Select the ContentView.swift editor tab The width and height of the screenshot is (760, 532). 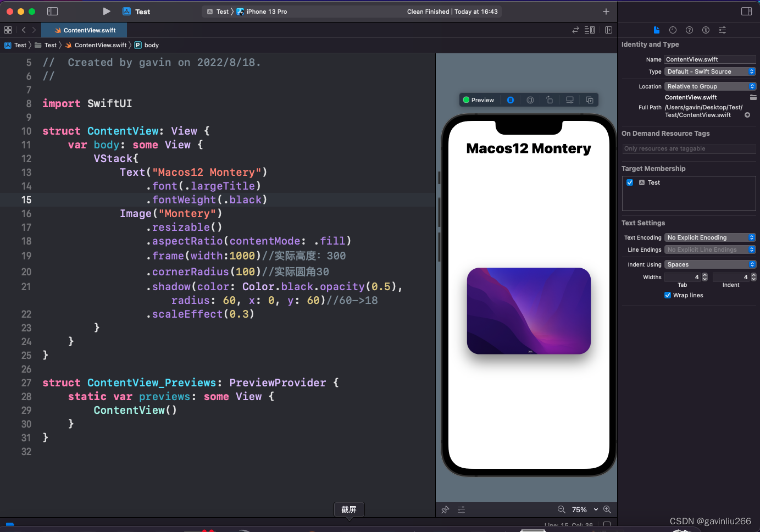(85, 30)
